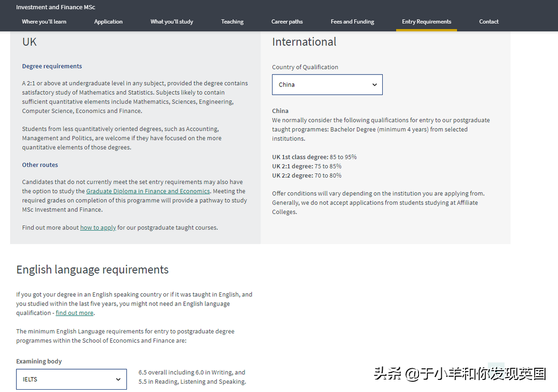Go to the Application tab
This screenshot has height=392, width=558.
(108, 21)
